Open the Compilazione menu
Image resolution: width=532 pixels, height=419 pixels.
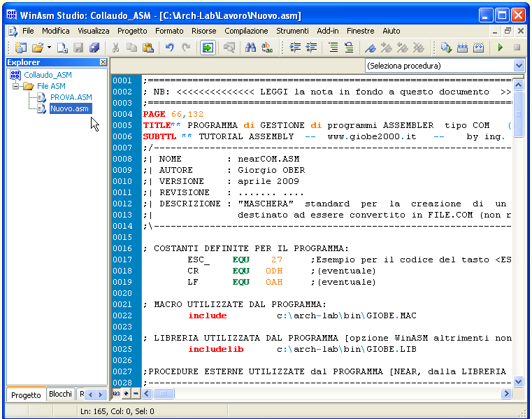coord(246,31)
